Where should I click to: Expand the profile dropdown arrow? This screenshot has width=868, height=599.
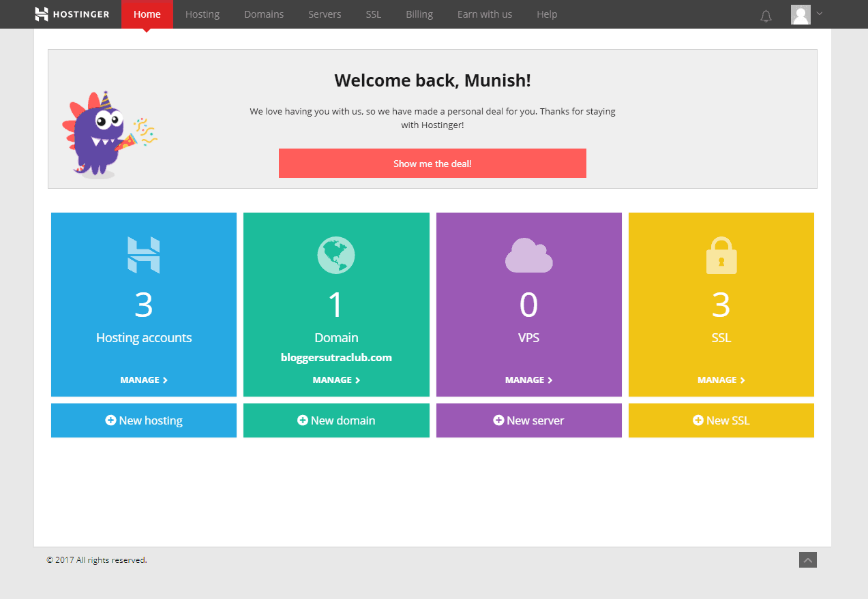coord(819,13)
